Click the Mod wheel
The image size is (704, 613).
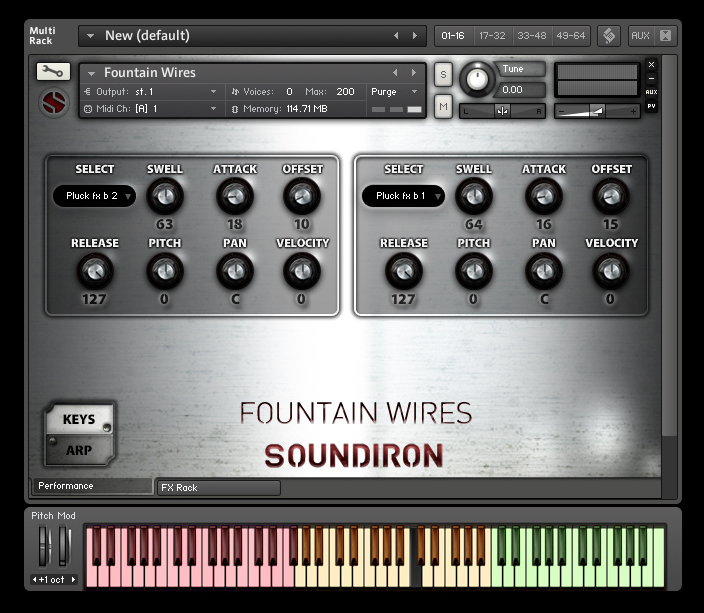(64, 546)
